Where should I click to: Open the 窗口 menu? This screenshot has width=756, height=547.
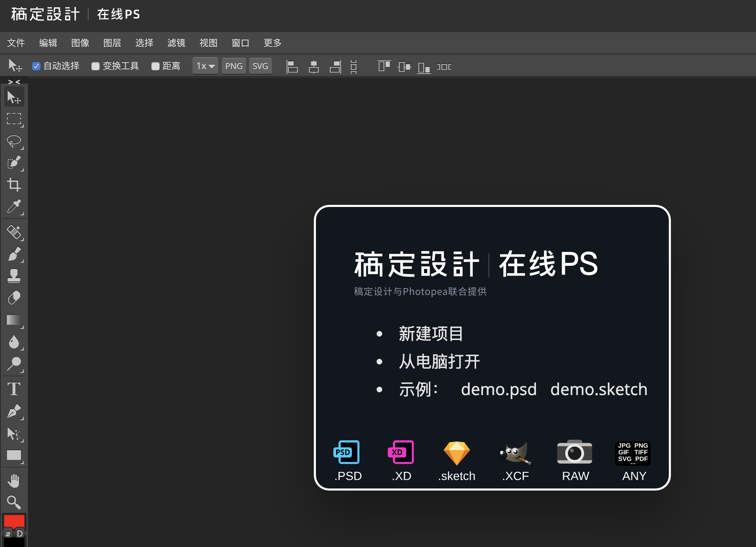pos(241,43)
